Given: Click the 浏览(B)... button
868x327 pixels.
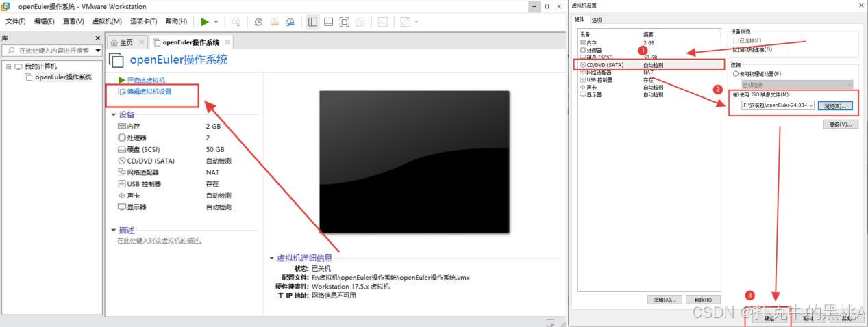Looking at the screenshot, I should point(836,106).
